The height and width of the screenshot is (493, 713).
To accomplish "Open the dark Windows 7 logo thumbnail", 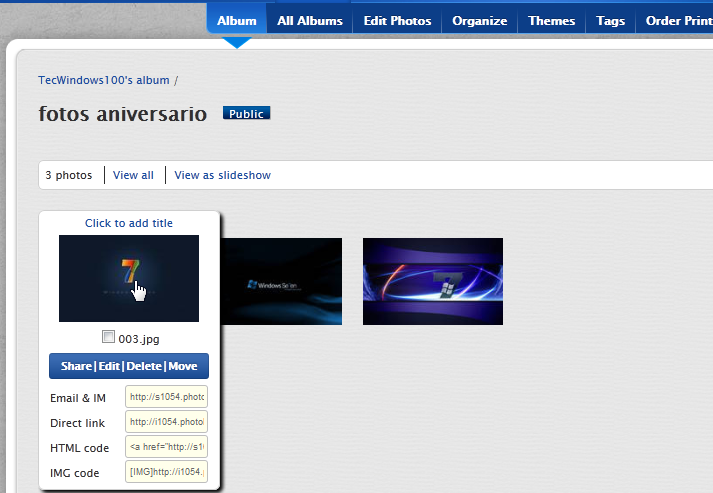I will [129, 278].
